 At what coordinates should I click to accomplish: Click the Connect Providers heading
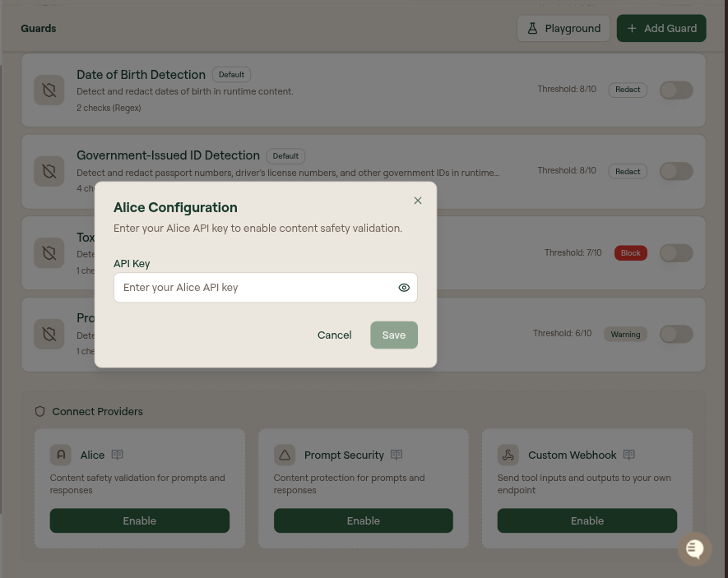coord(98,411)
